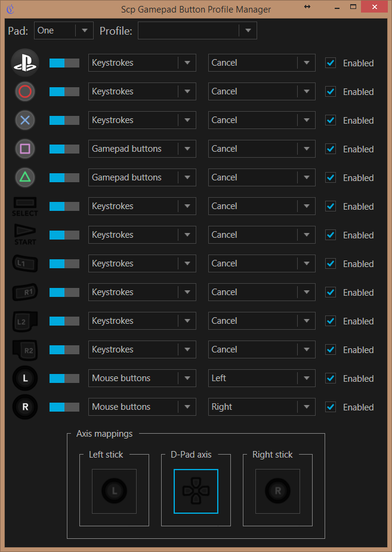Toggle the blue switch for Square row
The width and height of the screenshot is (392, 552).
64,149
